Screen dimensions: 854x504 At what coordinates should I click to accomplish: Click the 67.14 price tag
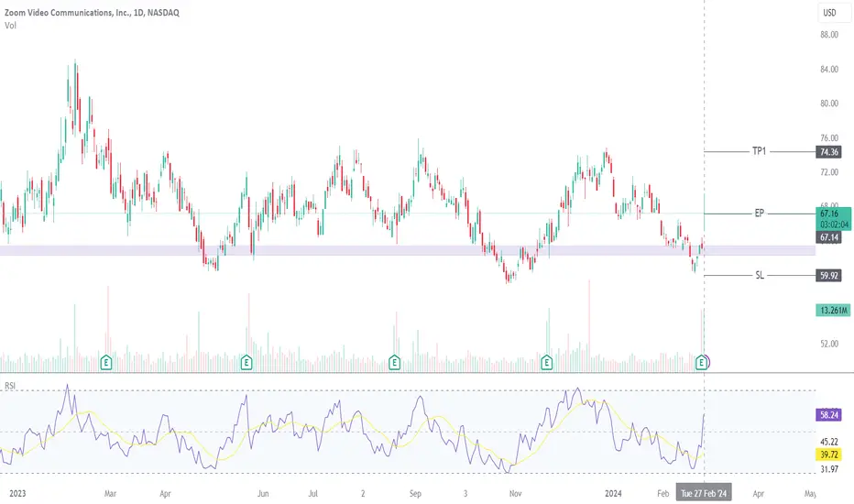[828, 237]
